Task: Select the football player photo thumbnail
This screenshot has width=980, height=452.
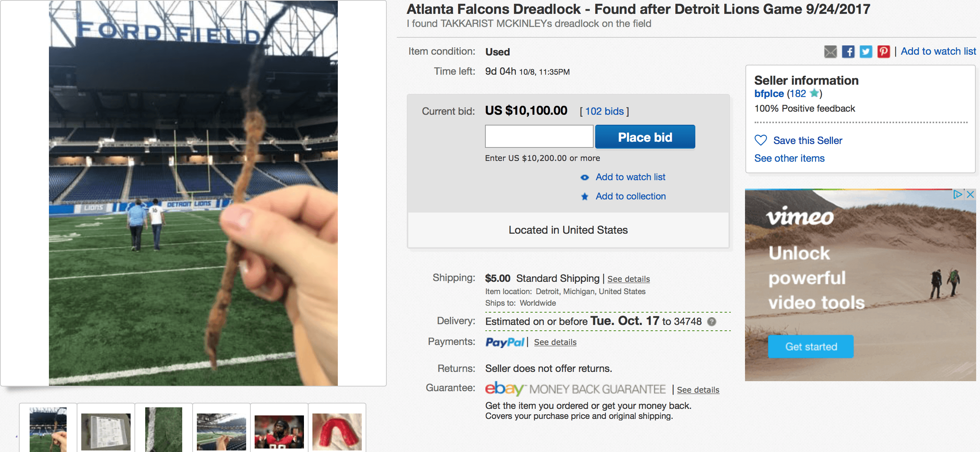Action: click(279, 431)
